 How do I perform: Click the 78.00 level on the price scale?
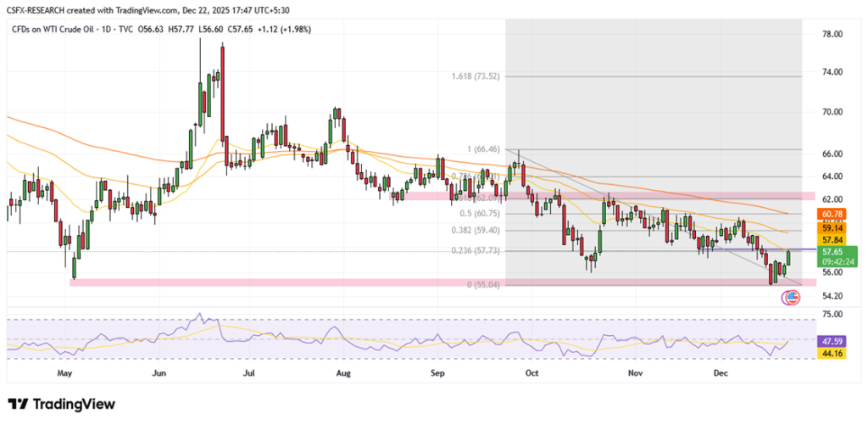(x=831, y=34)
